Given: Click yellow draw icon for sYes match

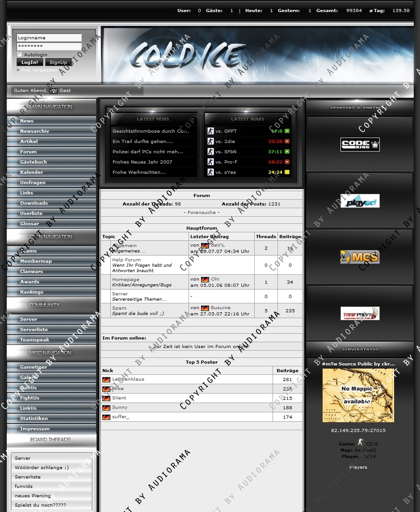Looking at the screenshot, I should pos(287,172).
